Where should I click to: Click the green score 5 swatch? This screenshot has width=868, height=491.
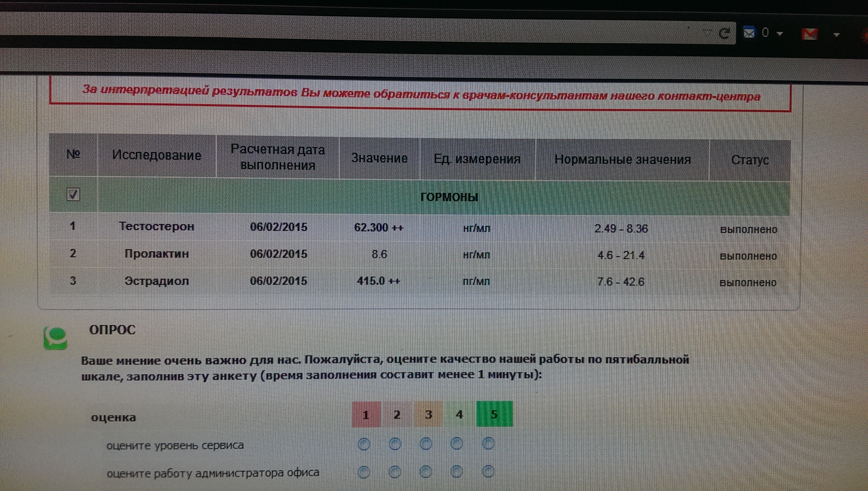point(494,414)
